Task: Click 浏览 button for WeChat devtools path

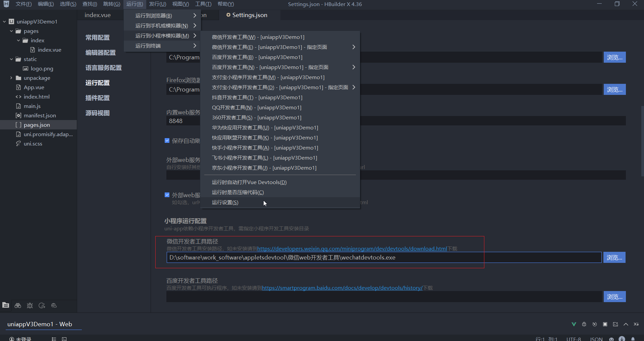Action: pos(614,258)
